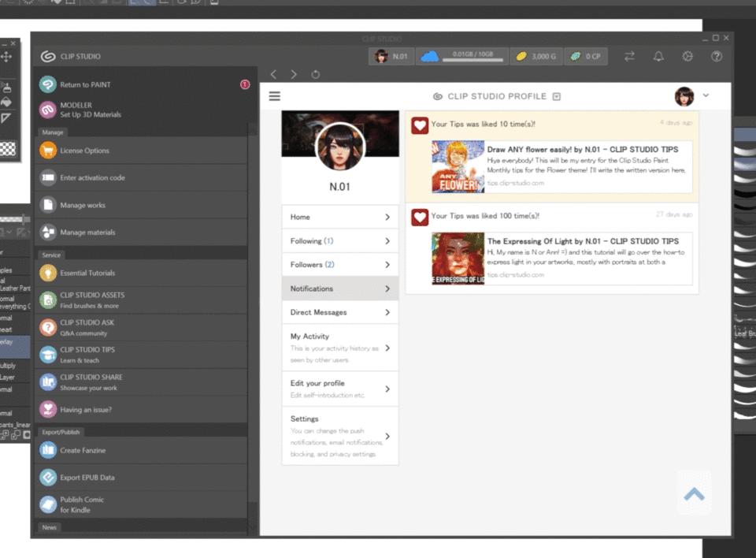Click the Return to PAINT icon
The height and width of the screenshot is (558, 756).
coord(48,84)
